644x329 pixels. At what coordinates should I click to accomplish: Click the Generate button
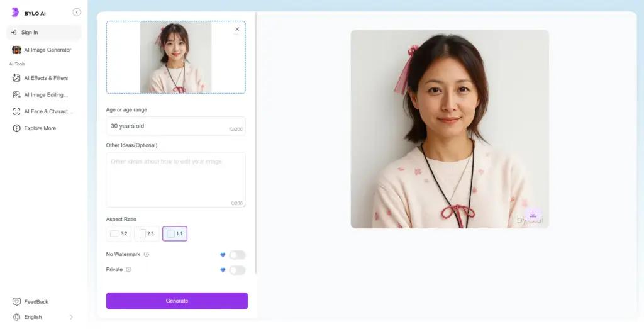coord(177,301)
